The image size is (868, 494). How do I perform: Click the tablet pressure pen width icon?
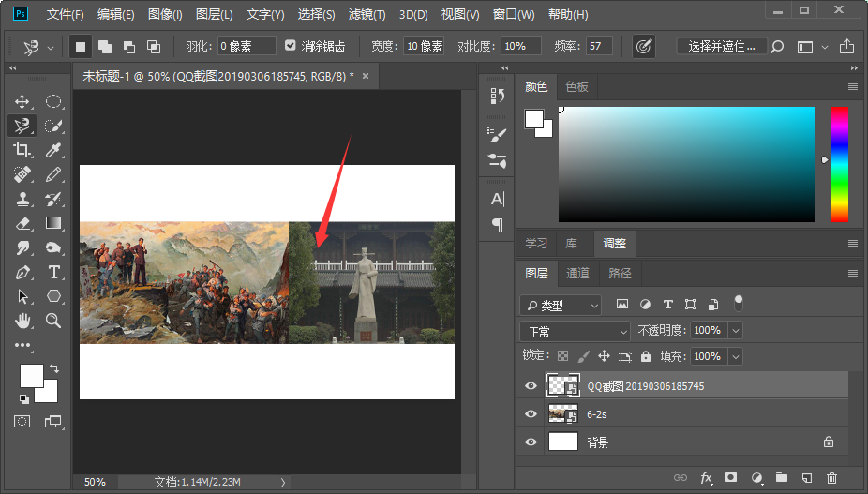[x=643, y=47]
